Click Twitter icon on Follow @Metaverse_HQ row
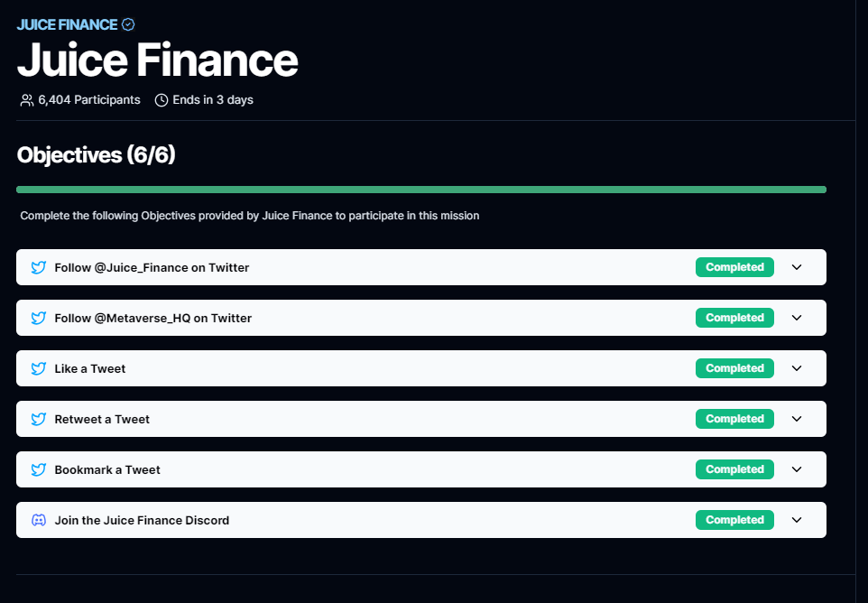 tap(38, 318)
